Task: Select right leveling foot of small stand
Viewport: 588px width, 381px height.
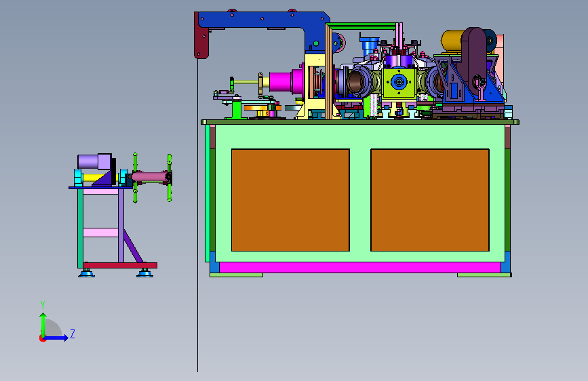Action: [144, 273]
